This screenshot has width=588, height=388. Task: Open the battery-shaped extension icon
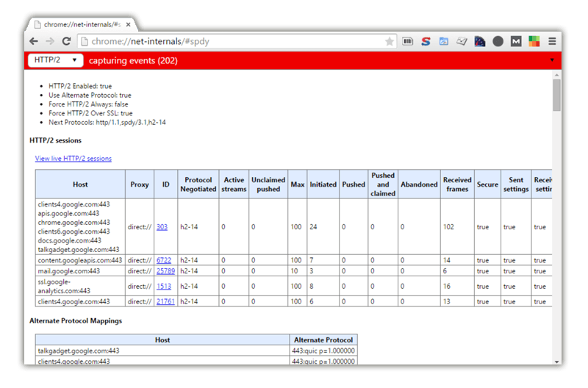tap(408, 41)
